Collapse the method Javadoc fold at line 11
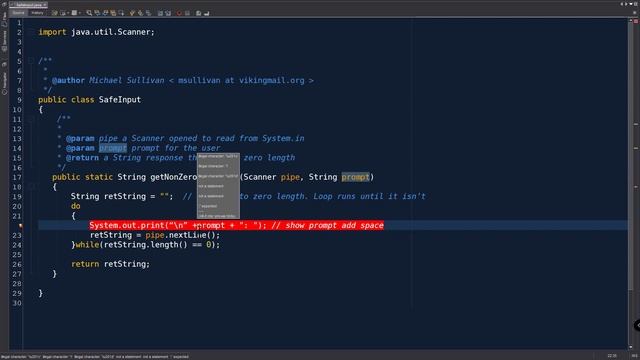This screenshot has height=360, width=640. (31, 119)
